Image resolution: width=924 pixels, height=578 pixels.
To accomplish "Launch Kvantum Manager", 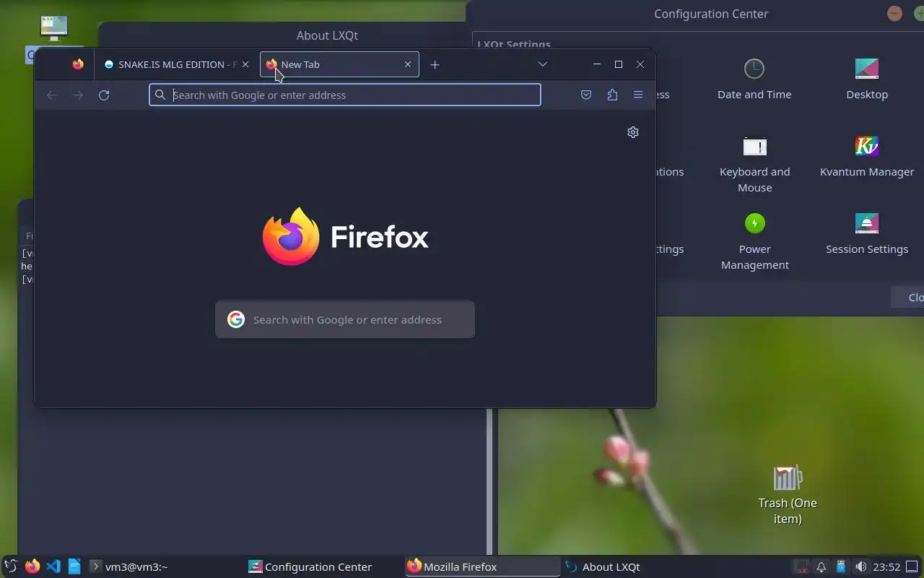I will click(x=867, y=156).
